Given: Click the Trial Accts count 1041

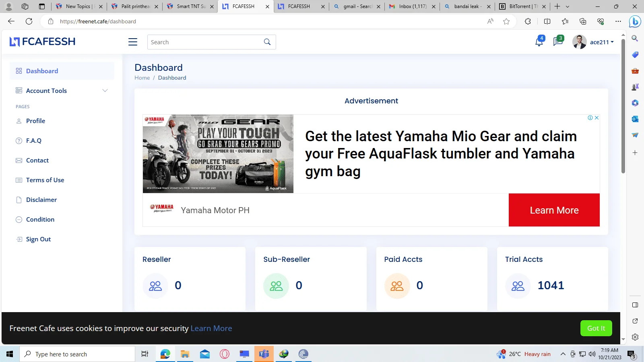Looking at the screenshot, I should click(x=551, y=285).
